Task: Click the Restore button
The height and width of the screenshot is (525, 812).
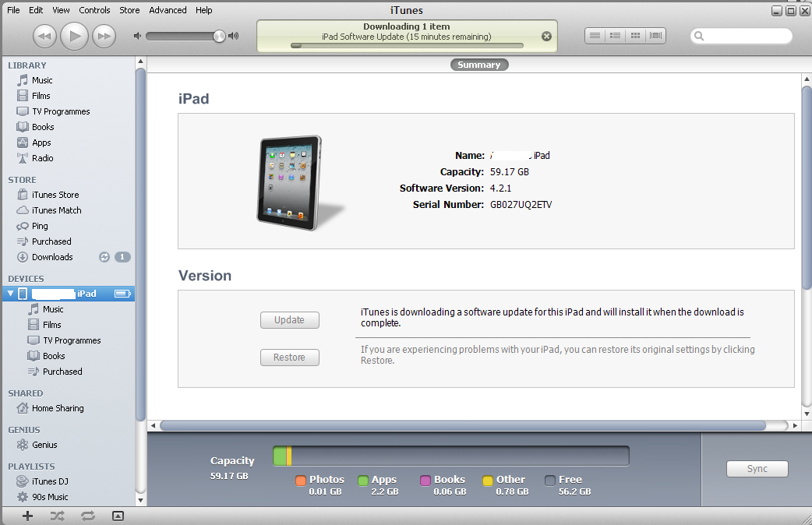Action: pyautogui.click(x=289, y=358)
